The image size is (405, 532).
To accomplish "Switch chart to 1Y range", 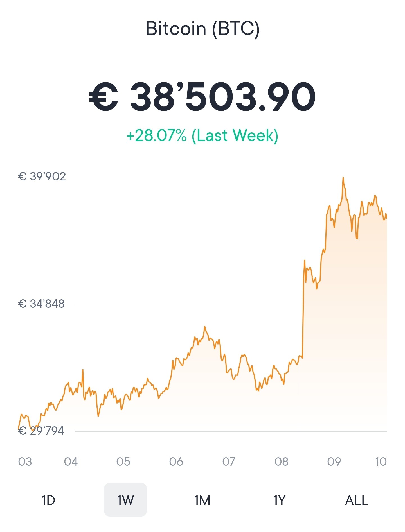I will pyautogui.click(x=279, y=500).
